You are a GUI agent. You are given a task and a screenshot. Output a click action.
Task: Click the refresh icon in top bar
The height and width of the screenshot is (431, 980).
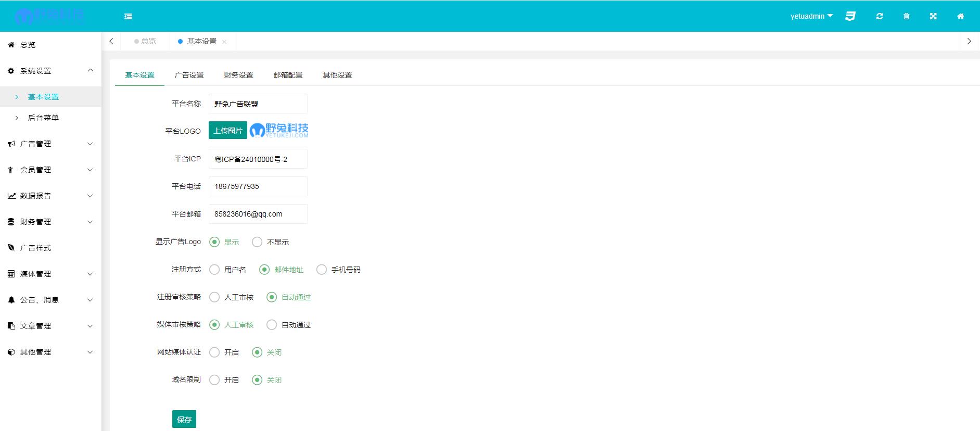pos(880,16)
